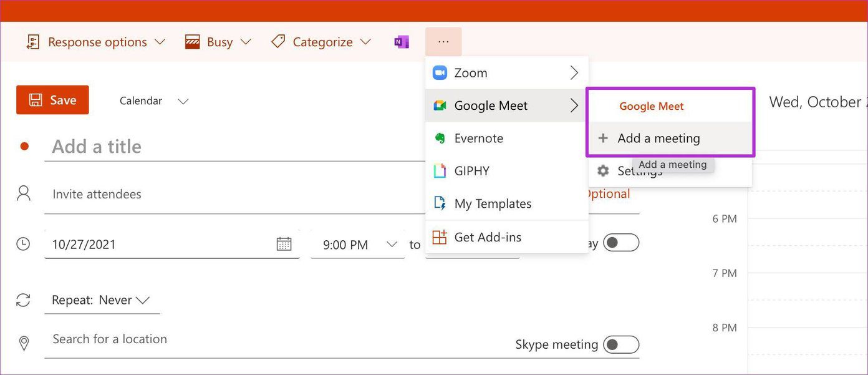Open Settings in Google Meet submenu
868x375 pixels.
click(671, 171)
